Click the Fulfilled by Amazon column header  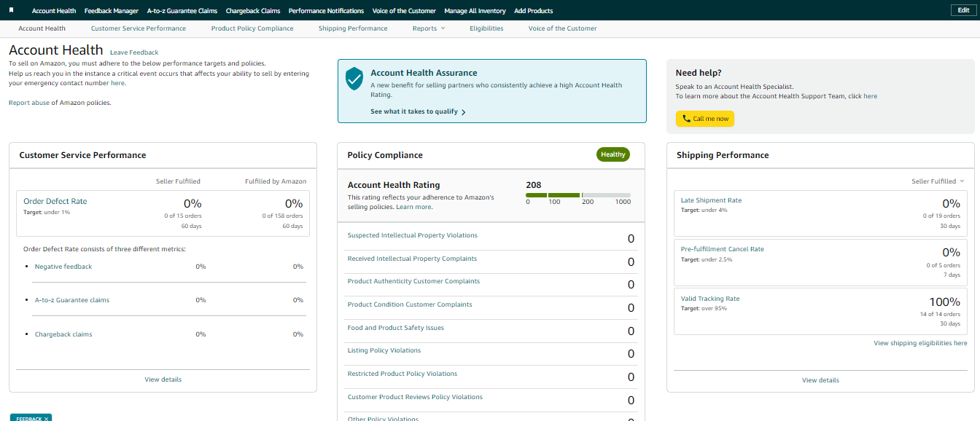pyautogui.click(x=276, y=181)
